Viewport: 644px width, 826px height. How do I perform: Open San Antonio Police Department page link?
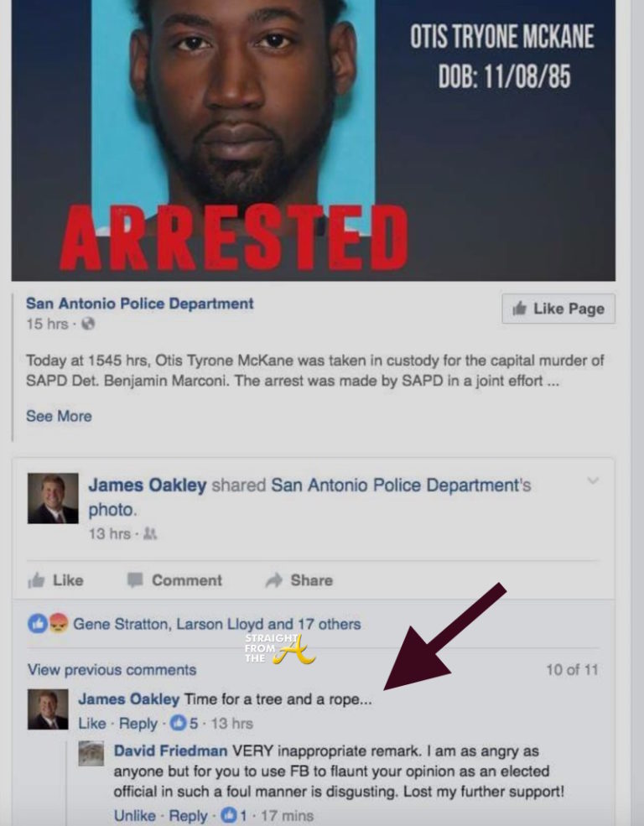click(139, 304)
